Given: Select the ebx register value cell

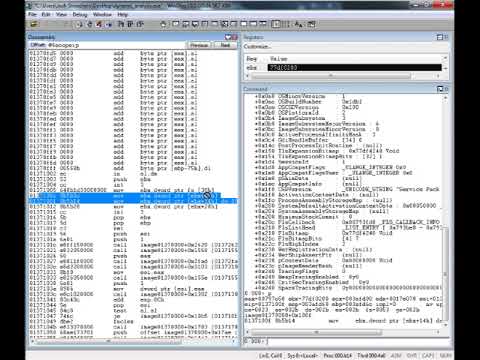Looking at the screenshot, I should (354, 68).
